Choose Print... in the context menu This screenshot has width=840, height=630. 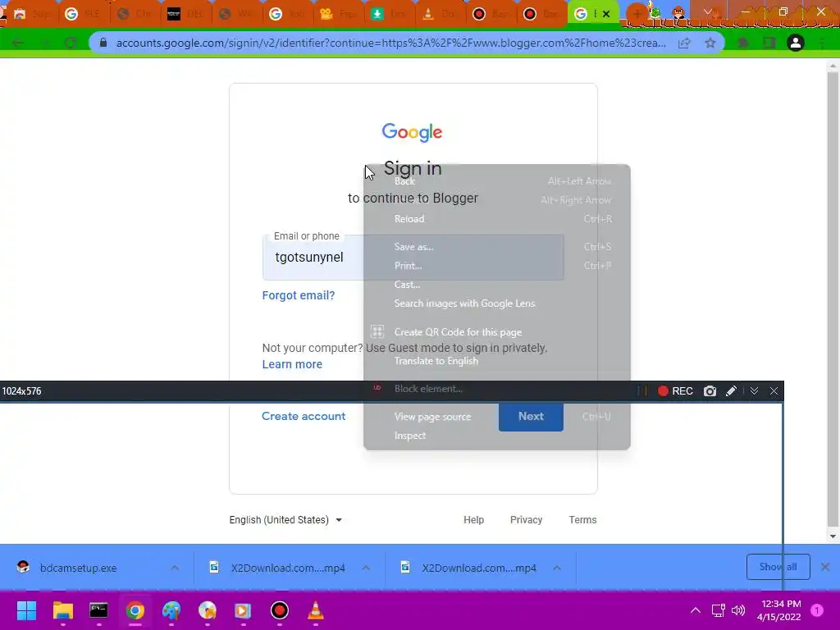(x=496, y=266)
